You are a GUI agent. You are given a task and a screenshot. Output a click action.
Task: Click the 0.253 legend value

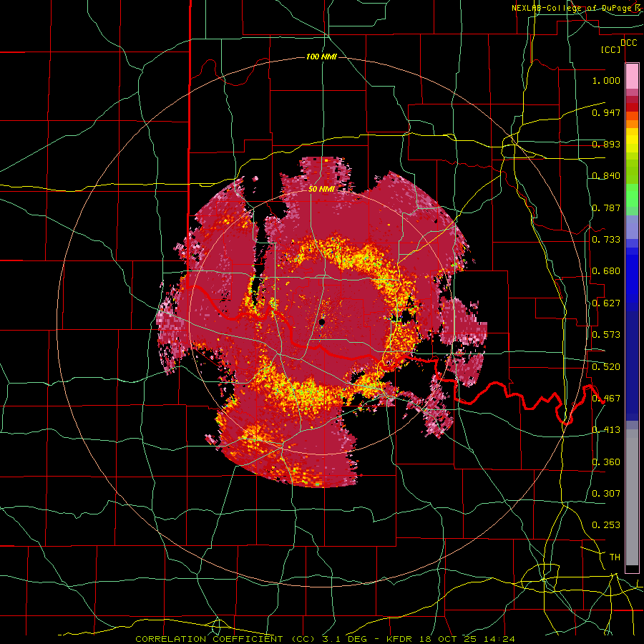(x=606, y=525)
